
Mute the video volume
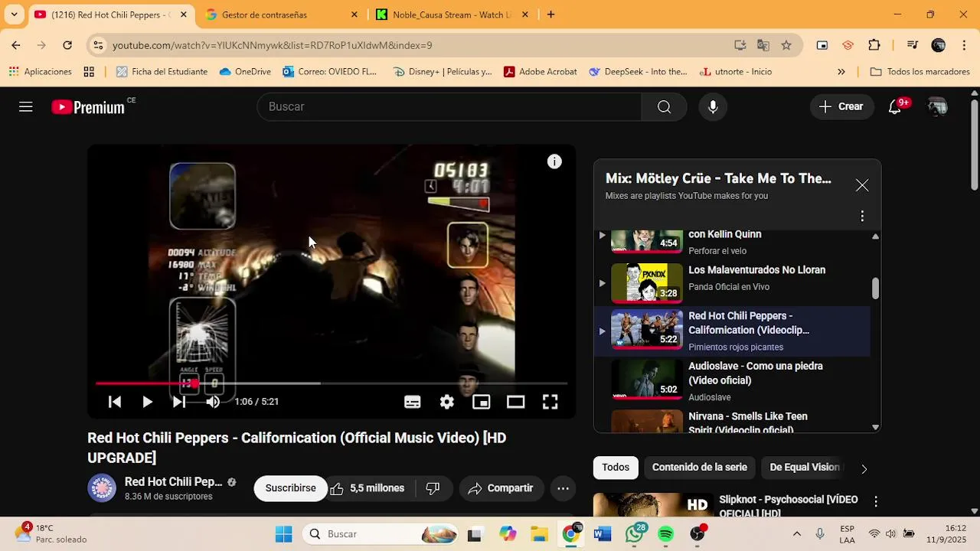(213, 402)
